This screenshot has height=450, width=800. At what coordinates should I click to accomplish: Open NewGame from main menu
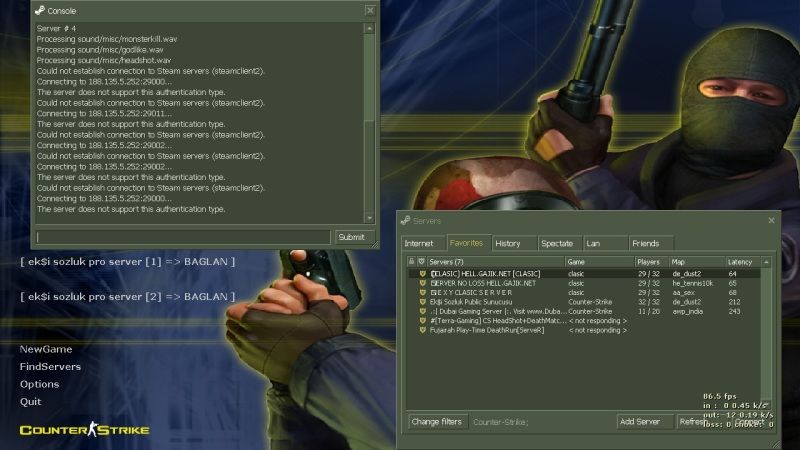coord(46,349)
